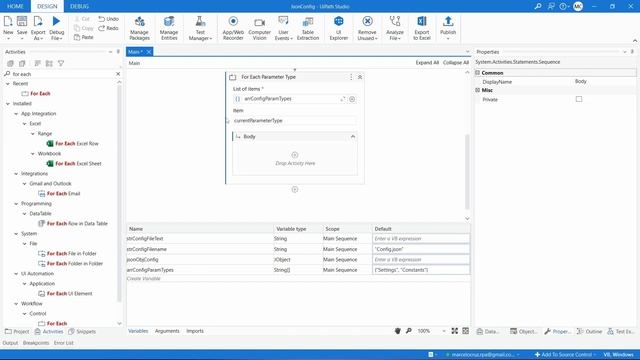This screenshot has height=360, width=640.
Task: Select For Each Excel Row activity
Action: tap(72, 144)
